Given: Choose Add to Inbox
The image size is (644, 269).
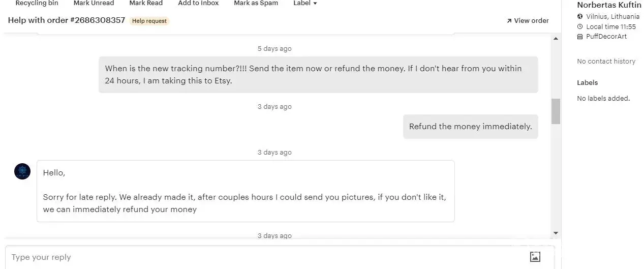Looking at the screenshot, I should click(x=198, y=3).
